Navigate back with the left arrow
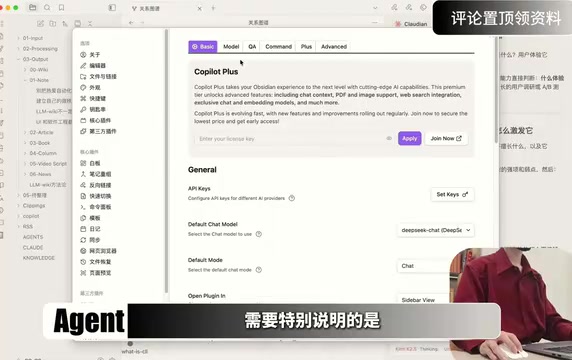Viewport: 572px width, 360px height. pyautogui.click(x=131, y=23)
